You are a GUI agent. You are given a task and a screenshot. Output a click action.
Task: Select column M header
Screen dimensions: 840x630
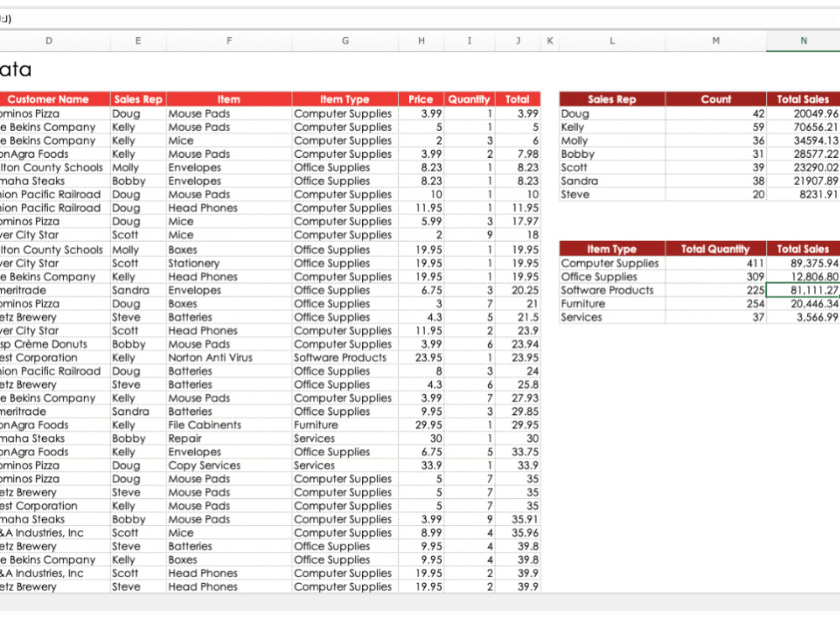[x=716, y=40]
